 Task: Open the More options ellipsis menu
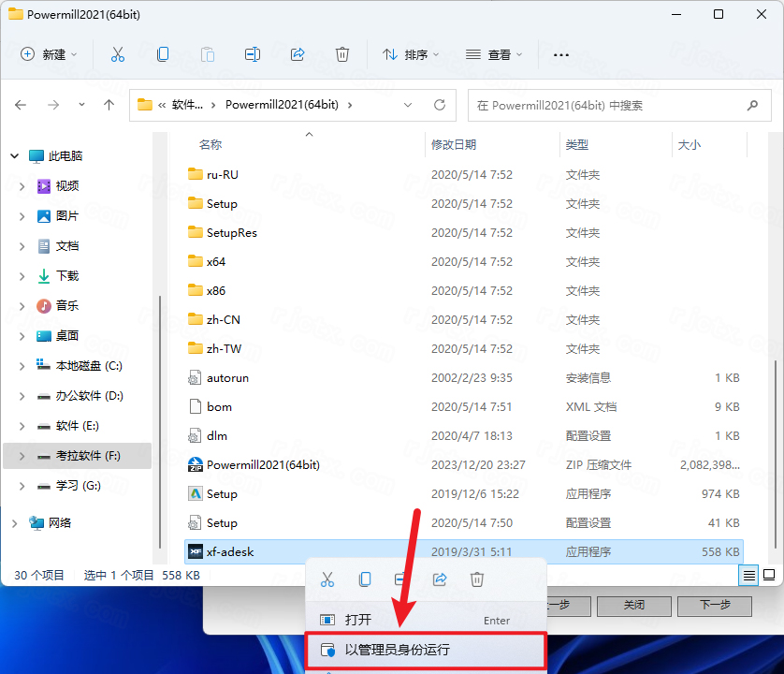tap(561, 54)
